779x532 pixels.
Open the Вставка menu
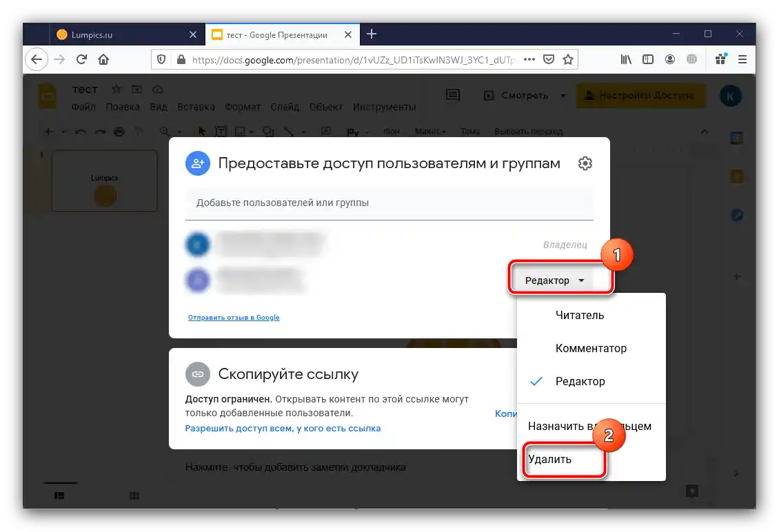pyautogui.click(x=196, y=107)
